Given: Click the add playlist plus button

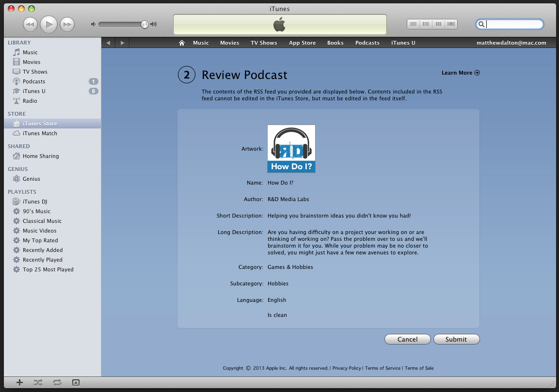Looking at the screenshot, I should tap(19, 382).
